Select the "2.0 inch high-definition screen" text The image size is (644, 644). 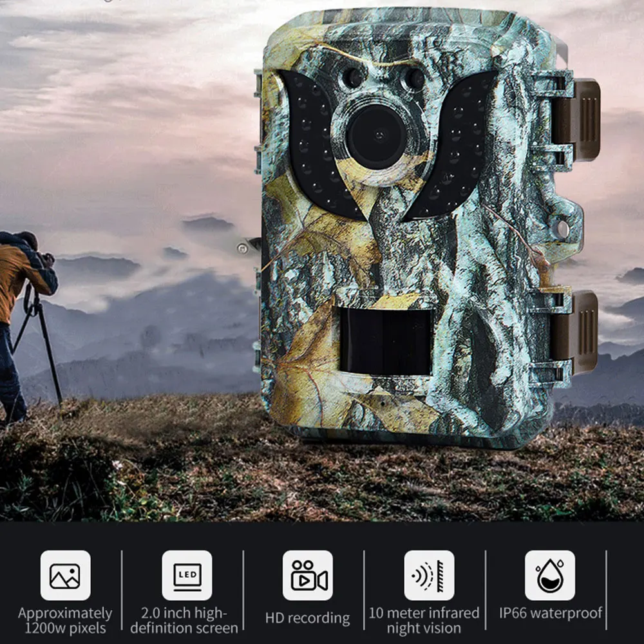(x=187, y=620)
